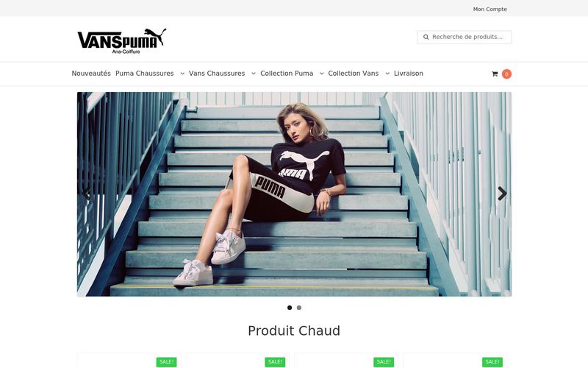The height and width of the screenshot is (368, 588).
Task: Open Puma Chaussures menu link
Action: click(x=144, y=74)
